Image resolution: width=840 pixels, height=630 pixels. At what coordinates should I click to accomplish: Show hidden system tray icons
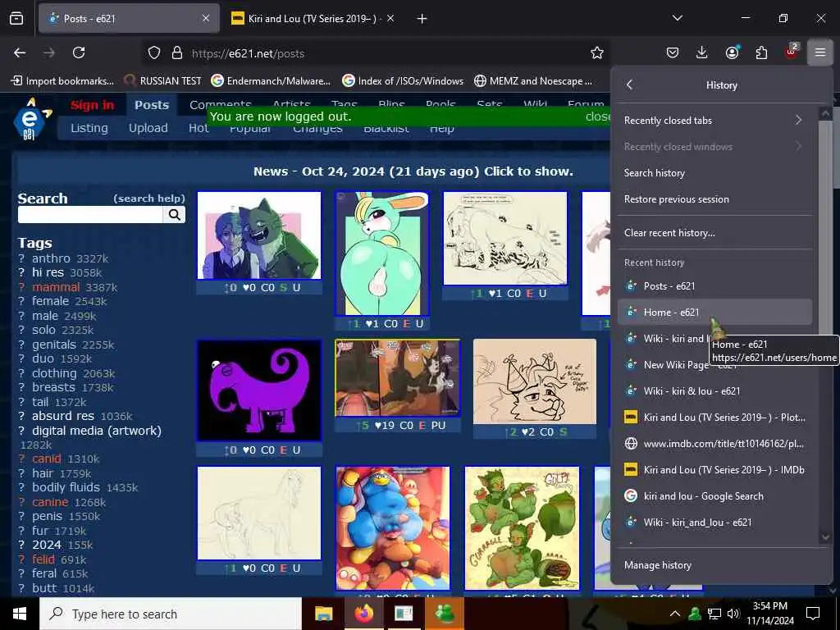(x=675, y=614)
